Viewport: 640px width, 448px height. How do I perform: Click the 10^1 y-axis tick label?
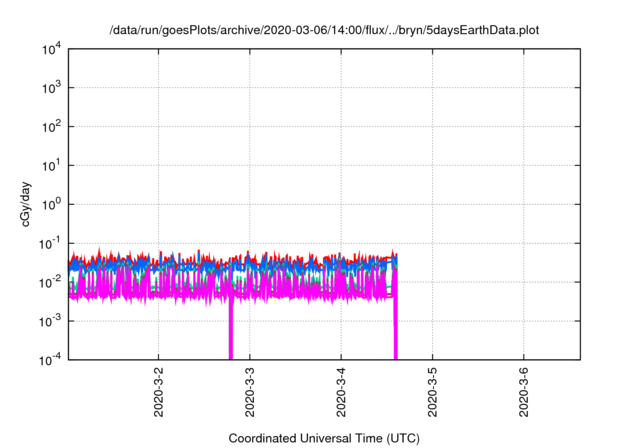tap(52, 166)
